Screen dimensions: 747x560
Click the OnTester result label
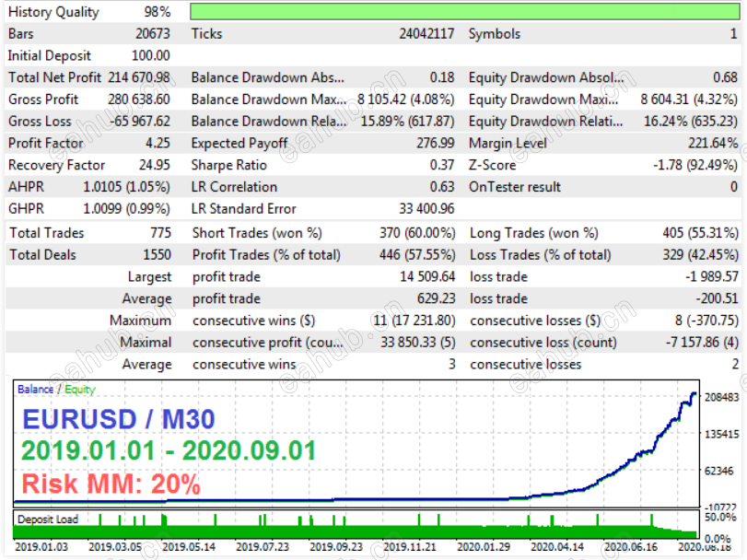tap(515, 187)
